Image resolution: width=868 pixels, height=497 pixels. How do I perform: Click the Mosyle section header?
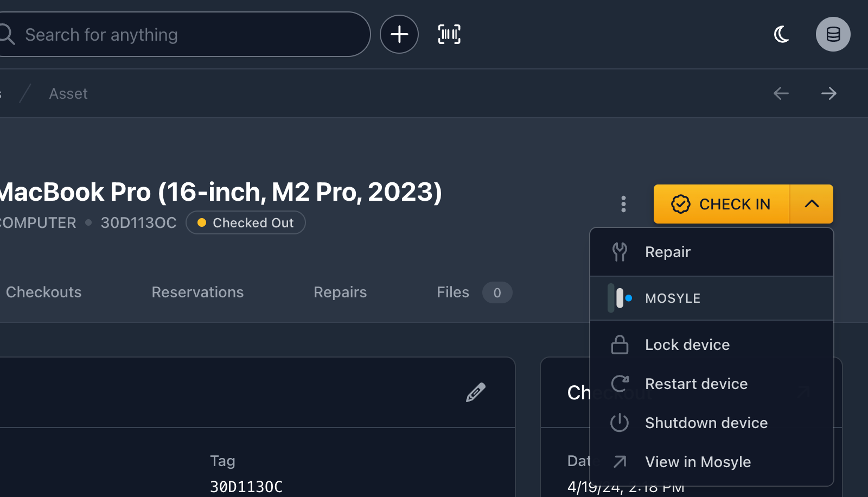pos(712,298)
